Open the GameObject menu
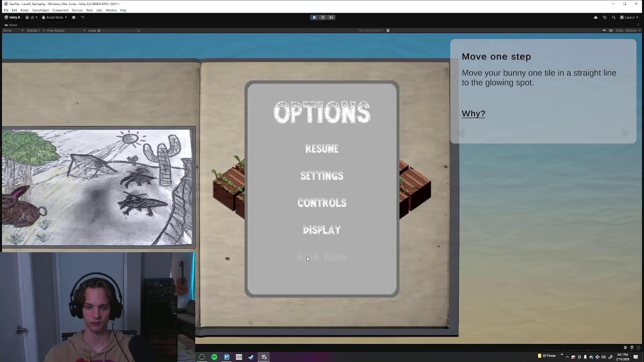Screen dimensions: 644x362 coord(40,10)
